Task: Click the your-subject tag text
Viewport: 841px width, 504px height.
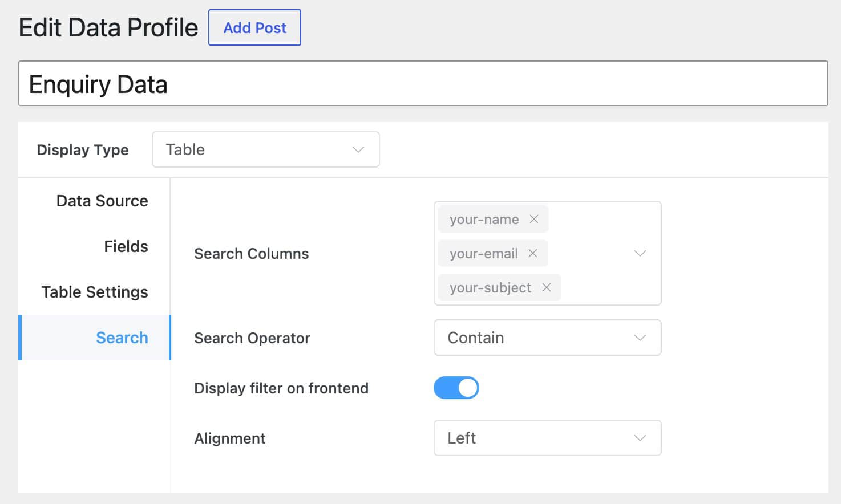Action: coord(491,288)
